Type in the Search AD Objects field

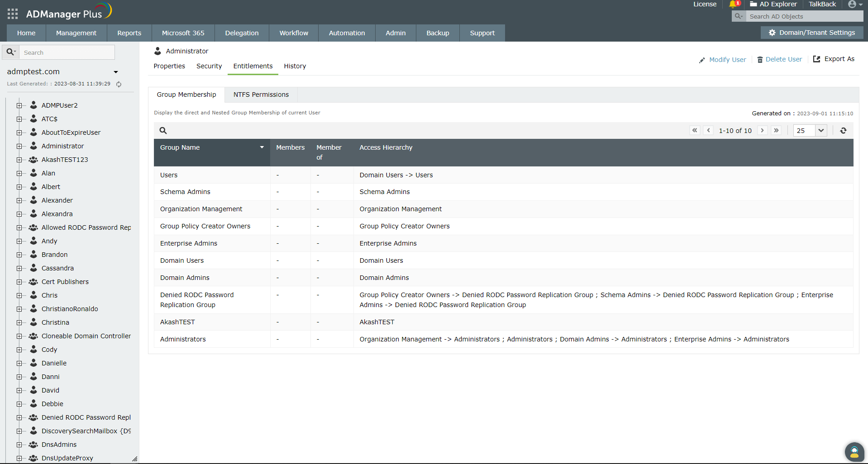point(804,16)
